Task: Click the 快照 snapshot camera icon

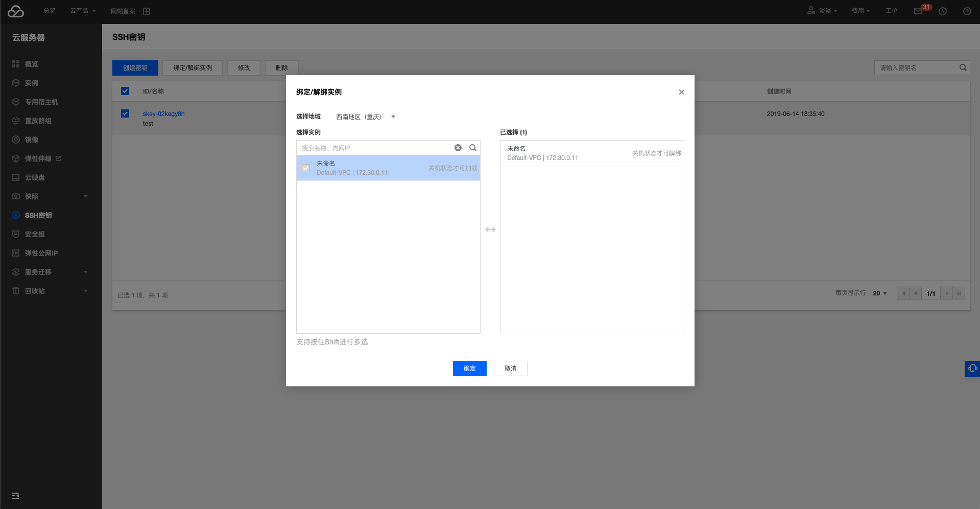Action: (x=16, y=196)
